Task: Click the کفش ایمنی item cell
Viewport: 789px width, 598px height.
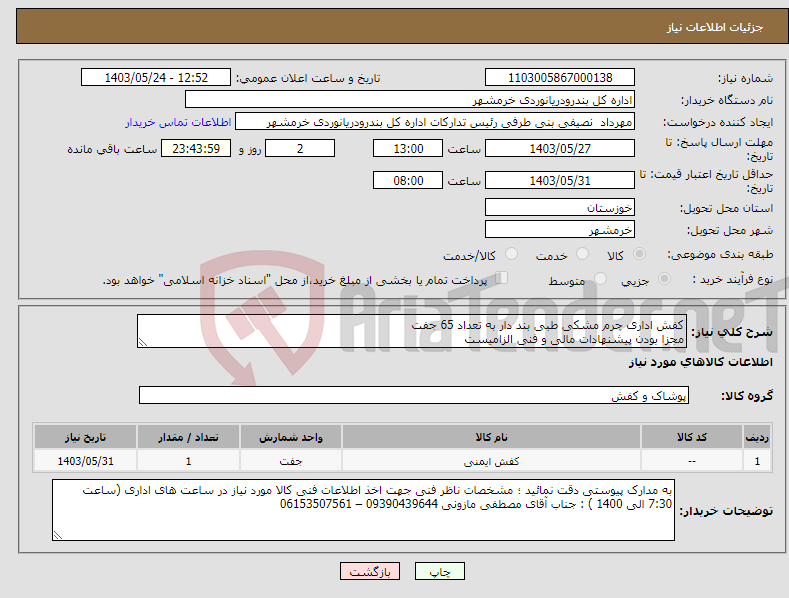Action: 491,461
